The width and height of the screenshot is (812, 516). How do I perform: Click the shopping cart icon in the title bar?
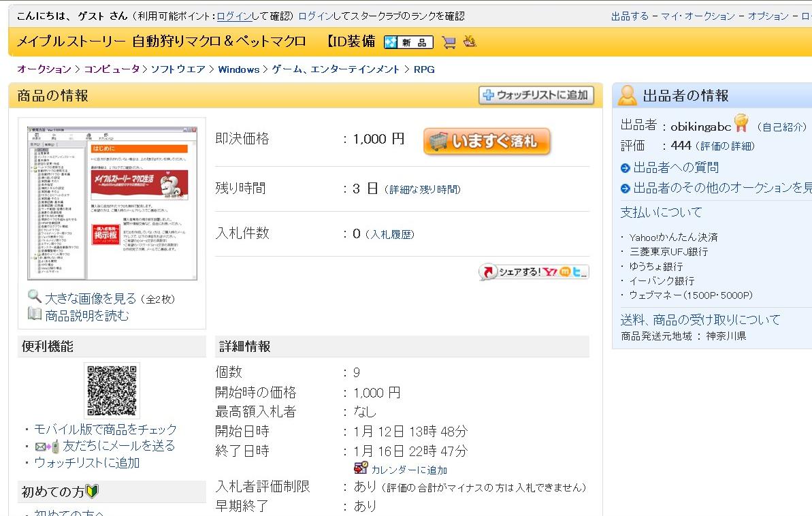click(449, 42)
